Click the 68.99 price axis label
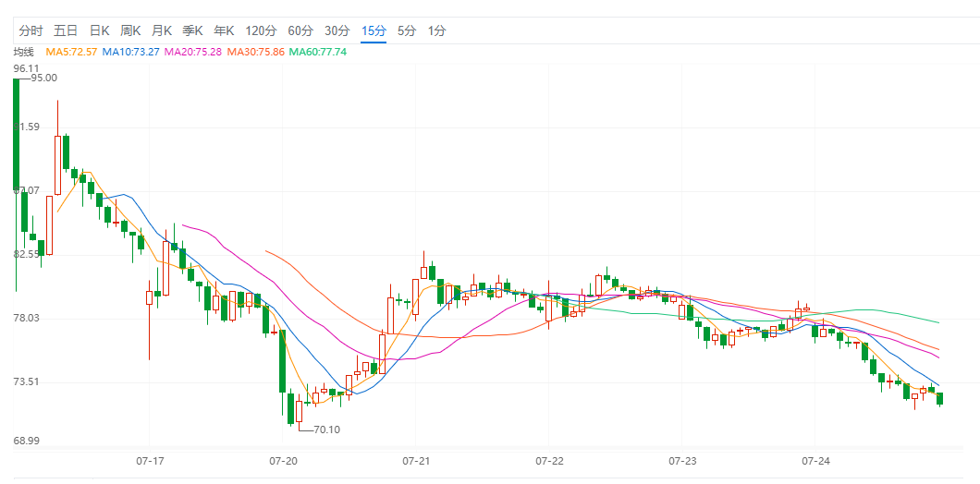Viewport: 980px width, 484px height. click(x=26, y=441)
